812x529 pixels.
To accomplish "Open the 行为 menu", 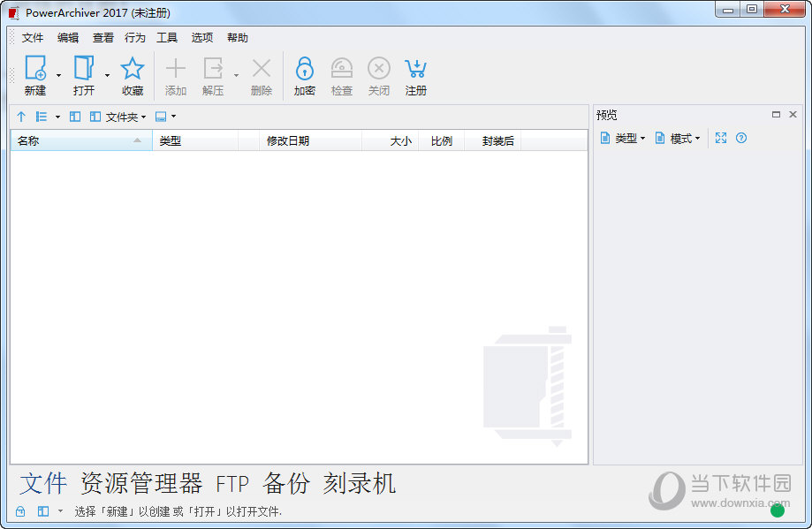I will pos(134,38).
